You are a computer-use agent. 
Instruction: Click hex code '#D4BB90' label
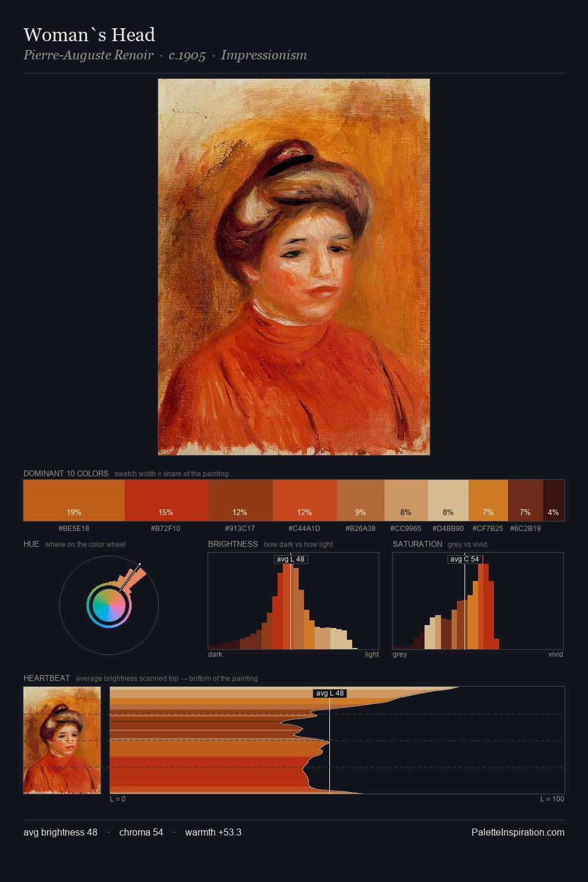(x=448, y=529)
